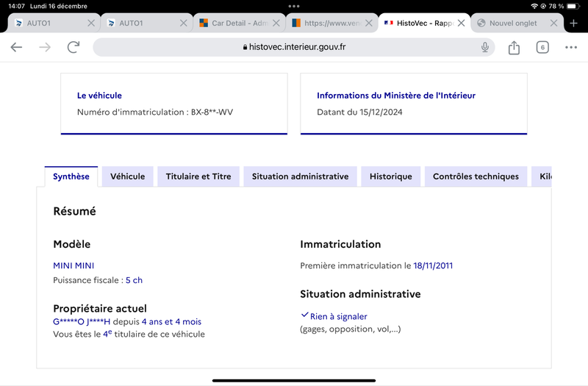Screen dimensions: 588x386
Task: Open the Contrôles techniques tab
Action: (x=476, y=176)
